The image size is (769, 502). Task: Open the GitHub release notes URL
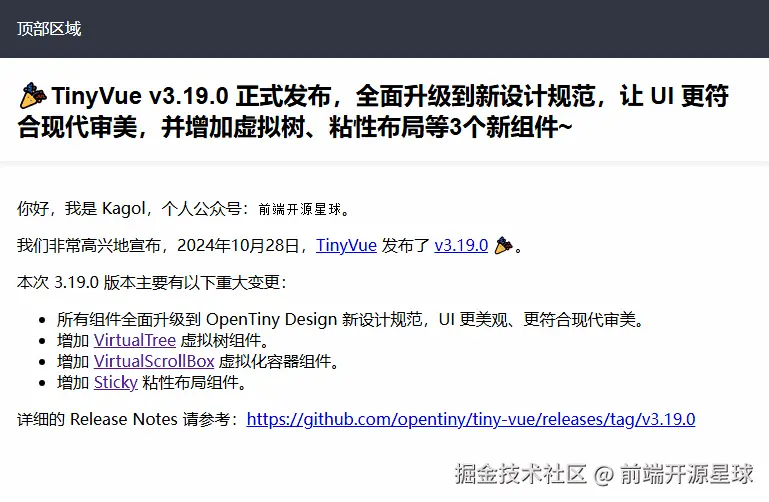471,419
